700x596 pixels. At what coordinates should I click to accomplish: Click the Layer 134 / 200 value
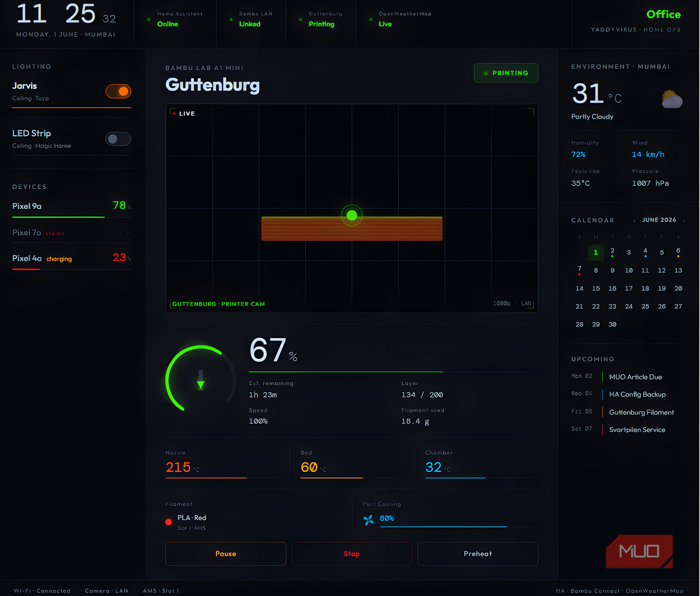[422, 395]
